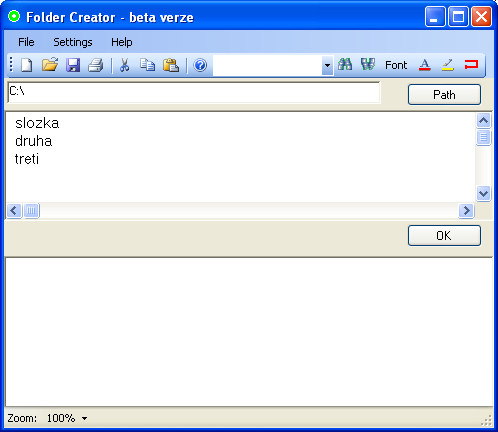The width and height of the screenshot is (498, 432).
Task: Open the Settings menu
Action: click(x=73, y=42)
